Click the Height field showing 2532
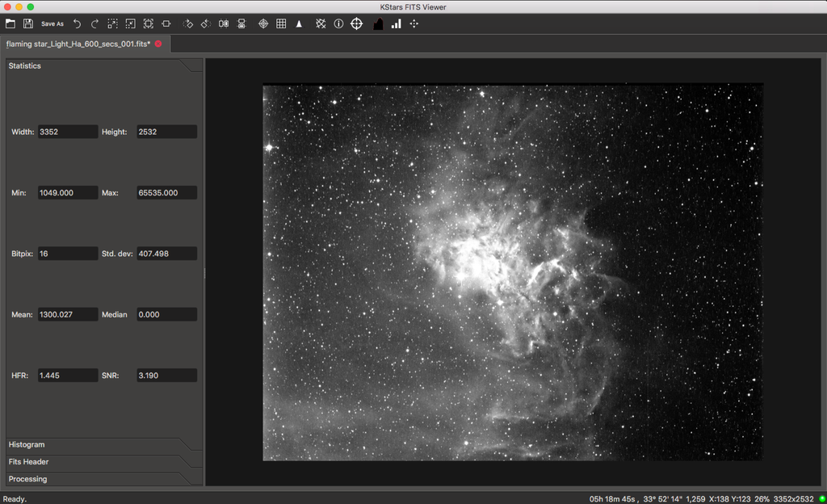This screenshot has width=827, height=504. coord(166,132)
